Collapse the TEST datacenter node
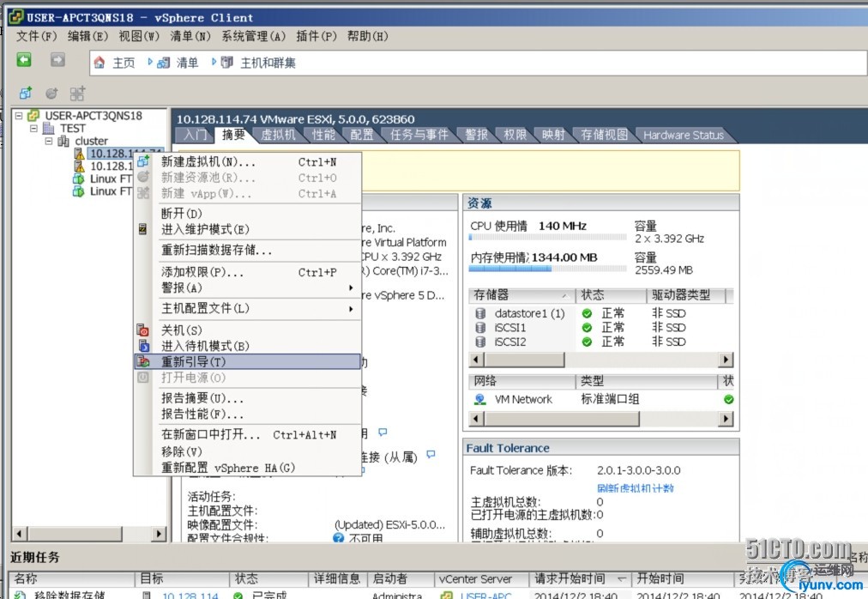The width and height of the screenshot is (868, 599). [33, 128]
